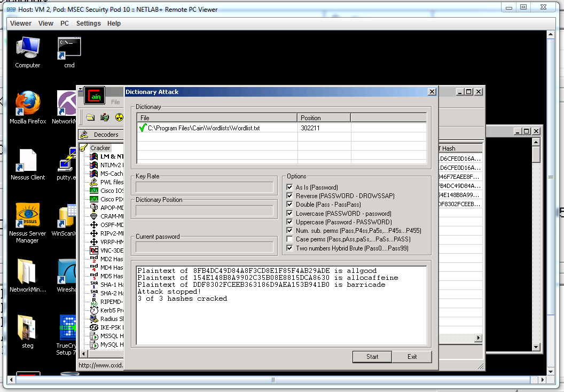Click the Cracker tree scroll left arrow

83,354
